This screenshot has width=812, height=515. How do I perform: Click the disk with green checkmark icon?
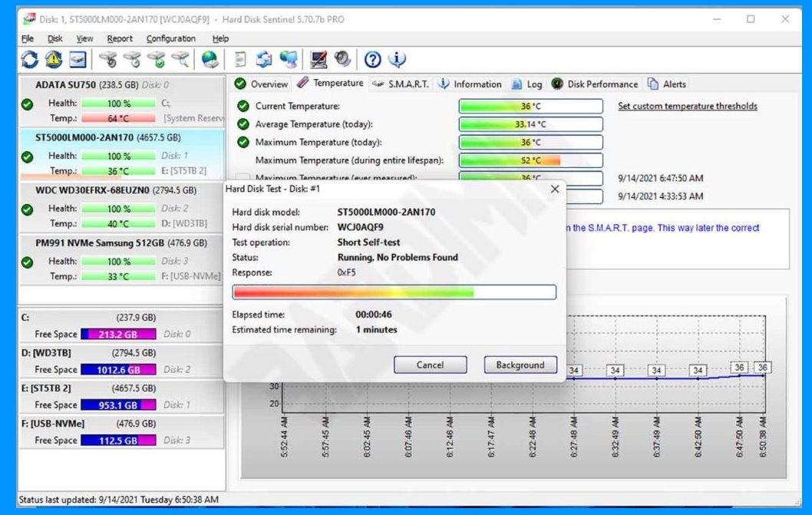pyautogui.click(x=157, y=60)
